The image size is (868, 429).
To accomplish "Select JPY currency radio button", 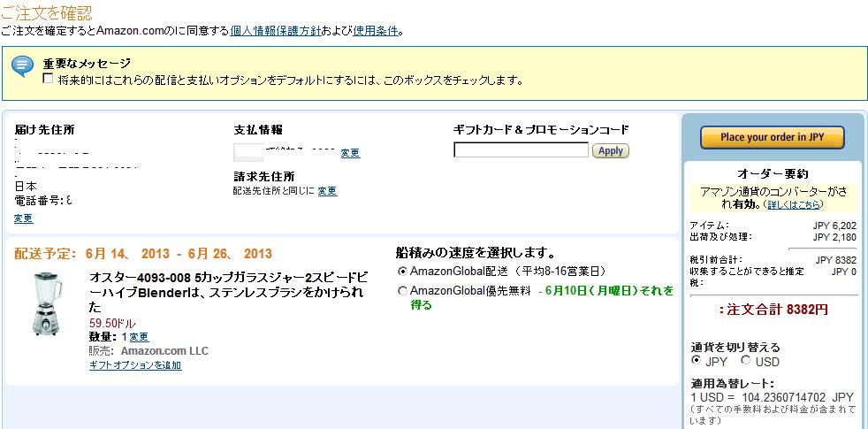I will point(696,360).
